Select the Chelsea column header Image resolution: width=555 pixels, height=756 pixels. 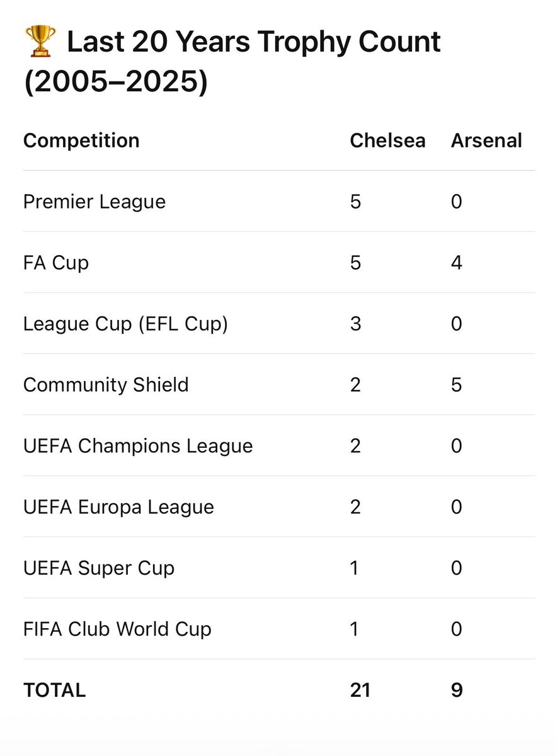(x=387, y=140)
